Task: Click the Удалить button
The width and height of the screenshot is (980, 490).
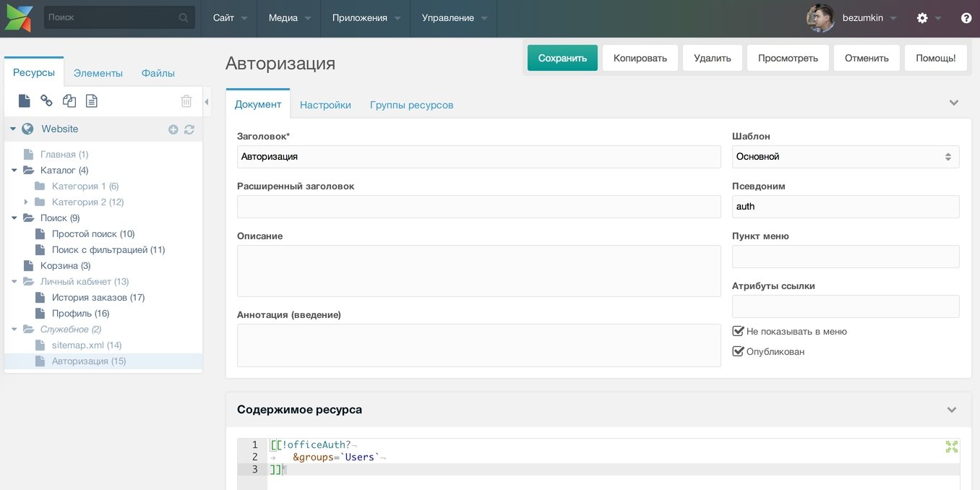Action: point(713,58)
